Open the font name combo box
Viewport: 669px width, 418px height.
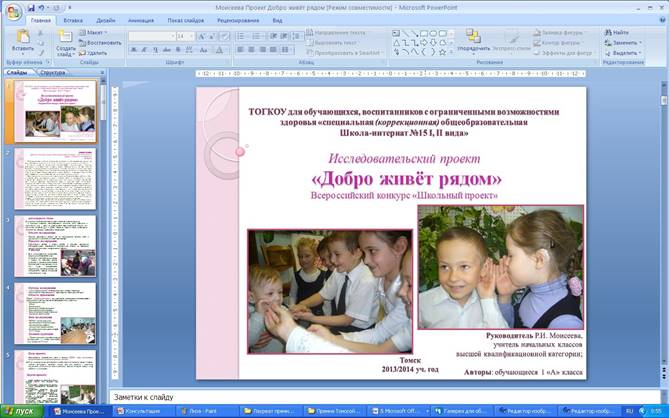(x=152, y=36)
